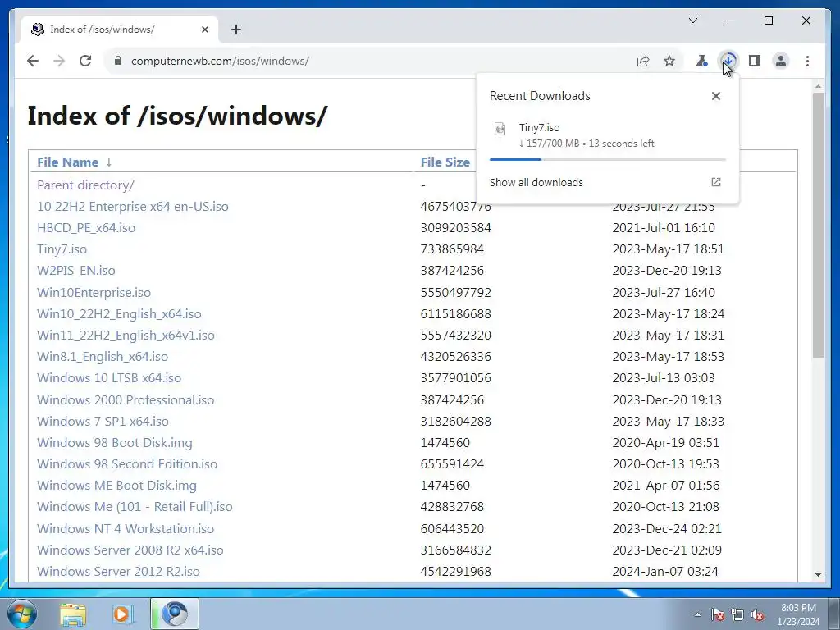Open the profile avatar icon

781,61
